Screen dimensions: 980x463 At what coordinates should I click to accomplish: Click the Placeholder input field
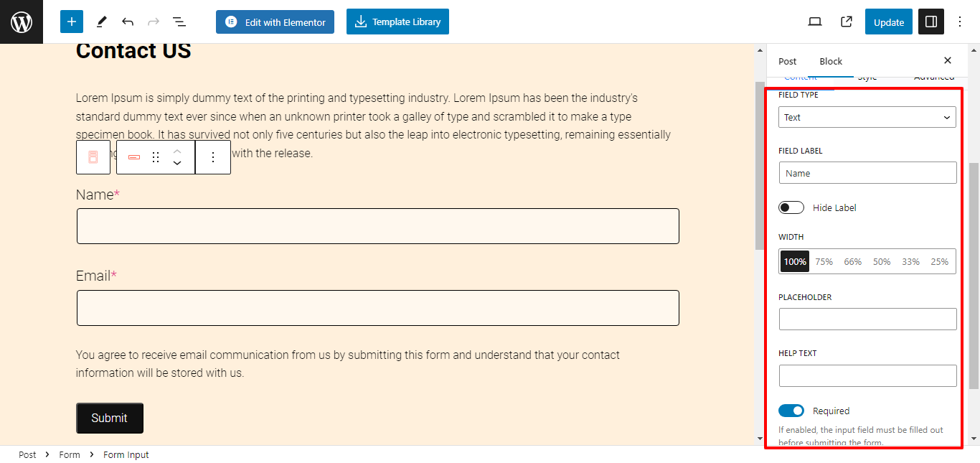(867, 319)
